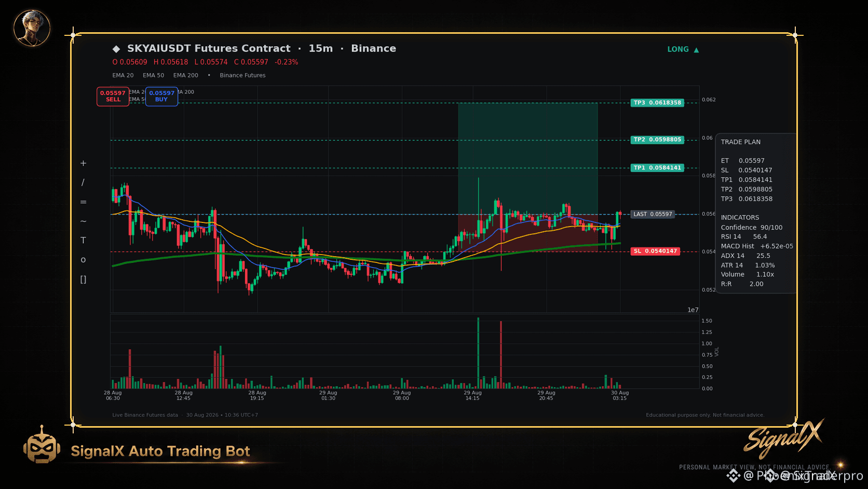868x489 pixels.
Task: Click the Confidence 90/100 row
Action: (752, 228)
